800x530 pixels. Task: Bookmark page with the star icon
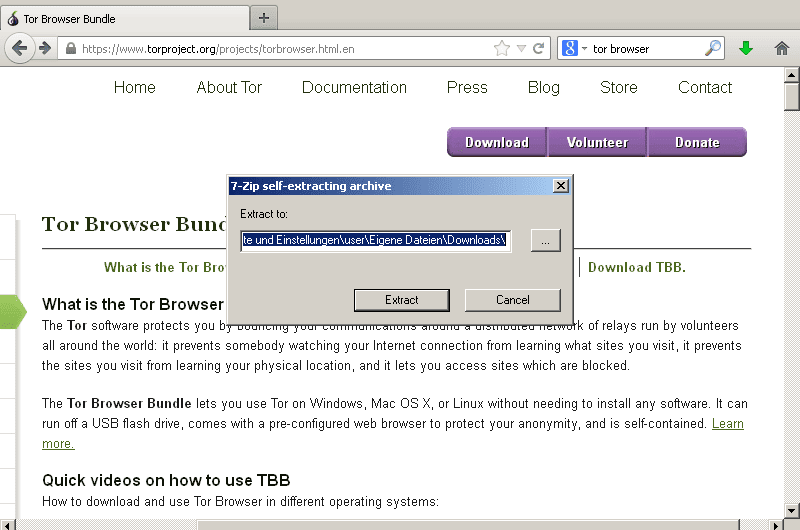pyautogui.click(x=502, y=48)
